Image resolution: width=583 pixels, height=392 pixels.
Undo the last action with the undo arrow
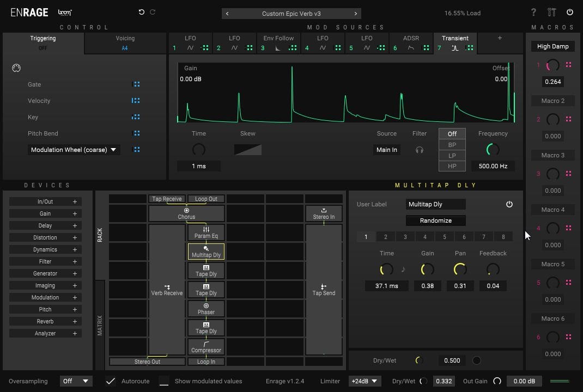pos(141,12)
